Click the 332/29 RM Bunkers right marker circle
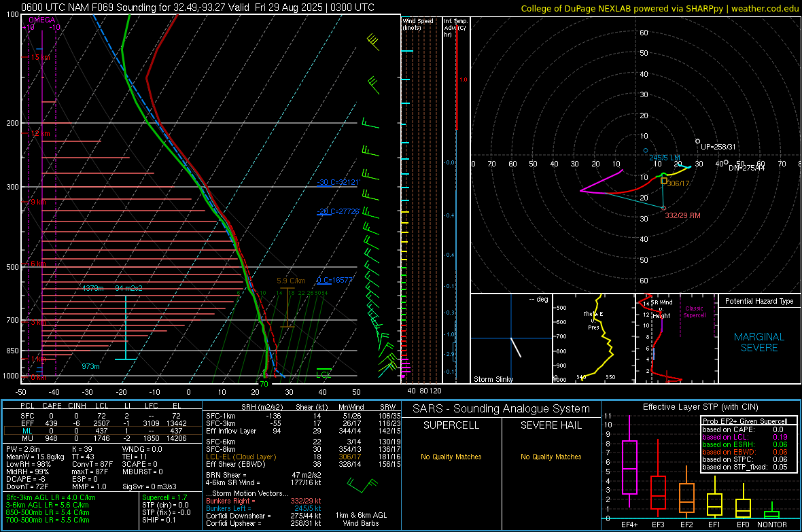The width and height of the screenshot is (802, 532). (x=664, y=208)
